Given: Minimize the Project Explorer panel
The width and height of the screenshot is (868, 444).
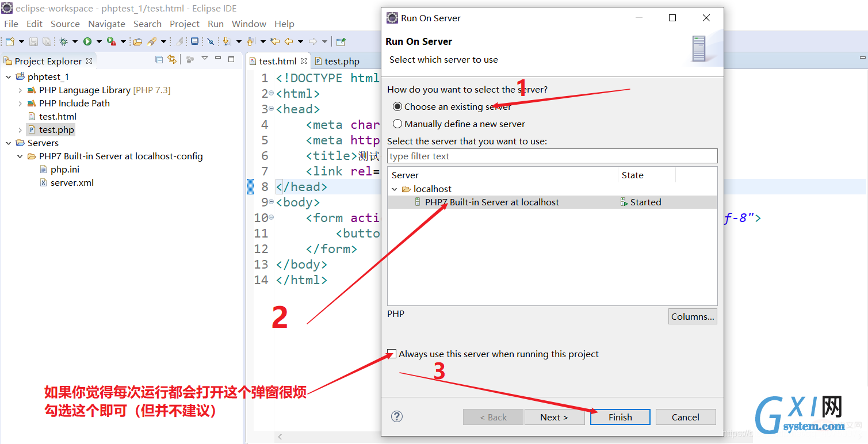Looking at the screenshot, I should pos(218,58).
